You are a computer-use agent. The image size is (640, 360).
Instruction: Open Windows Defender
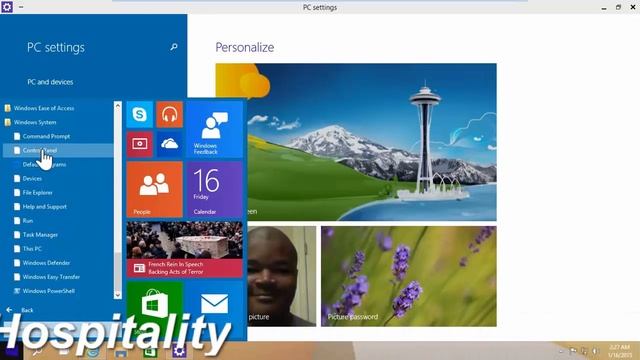pos(46,263)
